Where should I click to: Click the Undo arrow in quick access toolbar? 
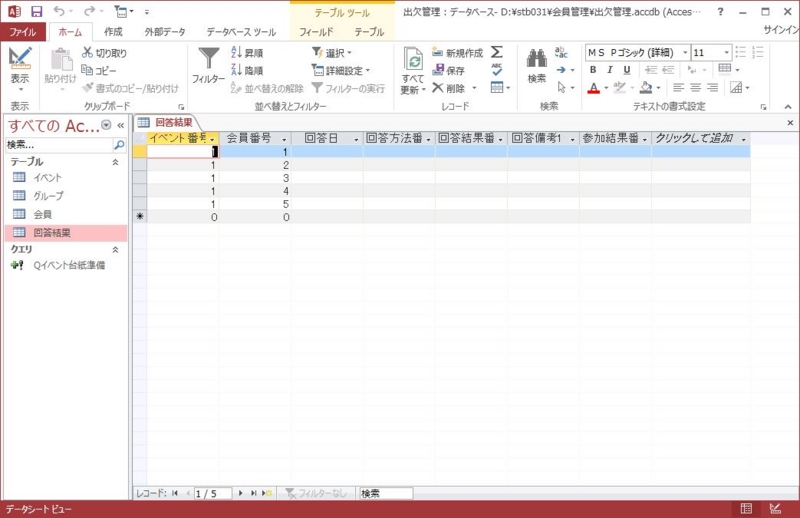click(x=59, y=11)
